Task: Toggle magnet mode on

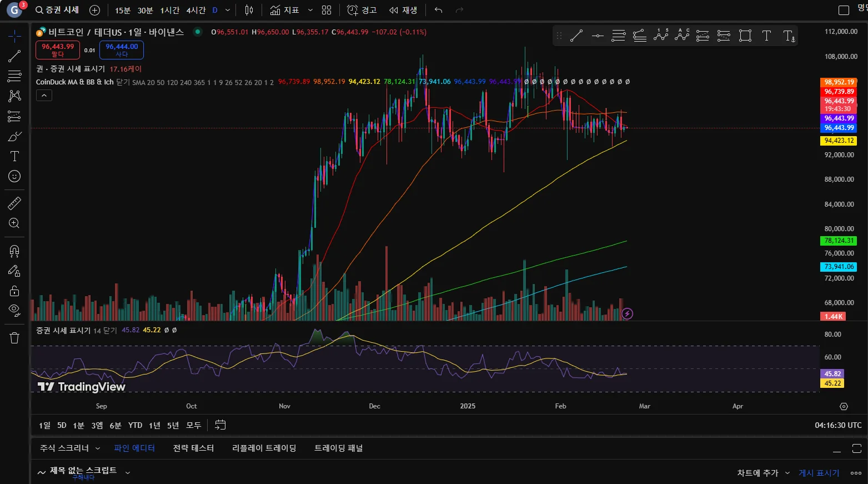Action: pos(14,251)
